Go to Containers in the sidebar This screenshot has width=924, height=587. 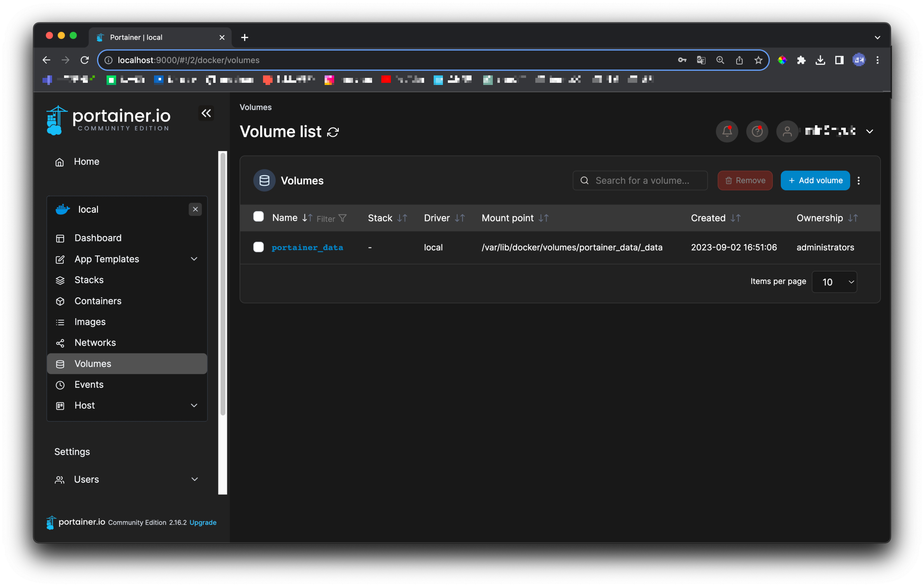[x=98, y=301]
